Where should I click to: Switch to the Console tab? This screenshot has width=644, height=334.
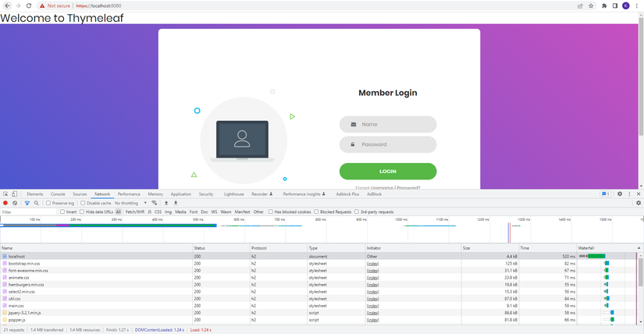58,194
